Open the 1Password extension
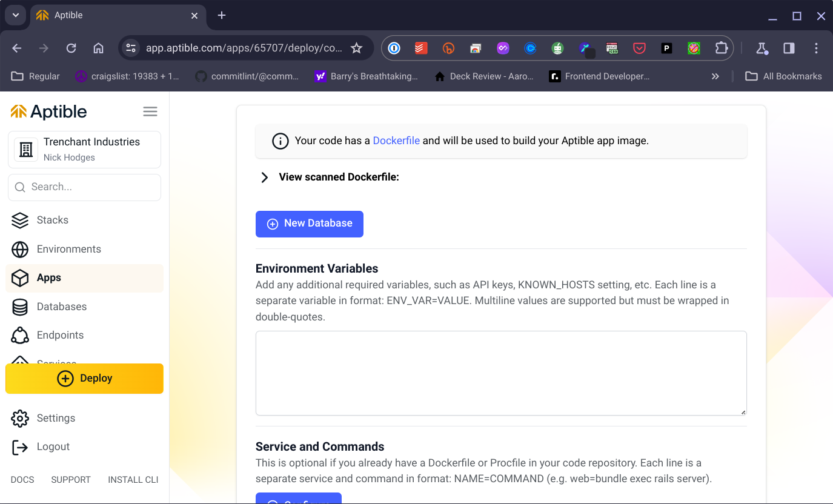The width and height of the screenshot is (833, 504). coord(394,48)
